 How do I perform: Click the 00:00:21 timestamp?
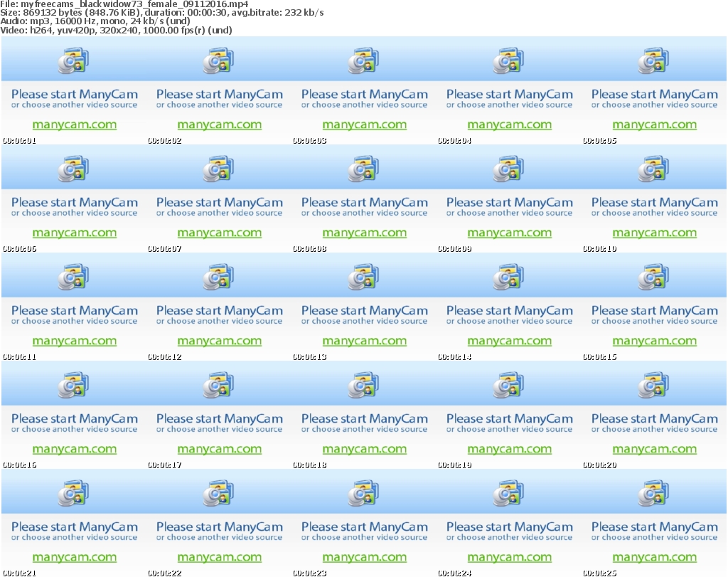19,573
